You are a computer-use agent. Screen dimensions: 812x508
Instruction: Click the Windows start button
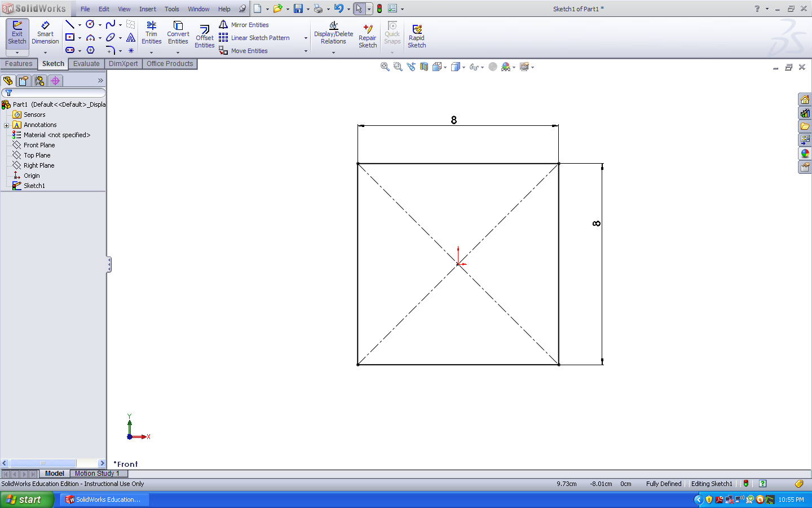click(26, 500)
